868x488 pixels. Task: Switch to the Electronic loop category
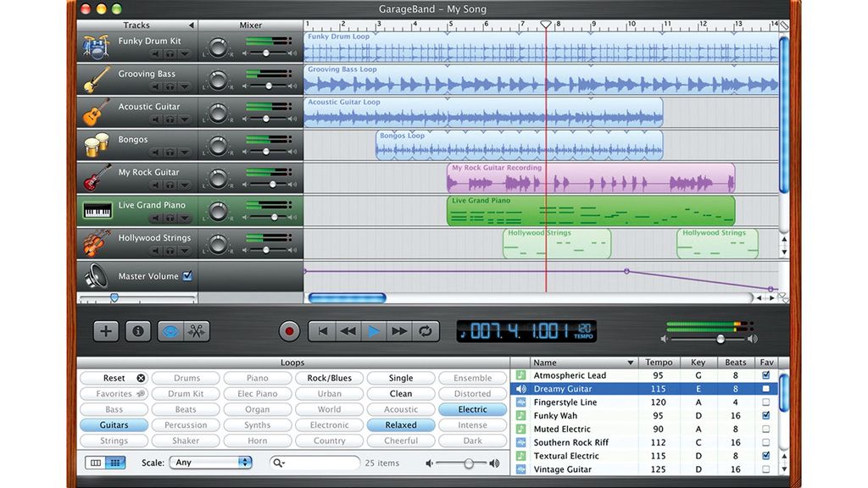coord(329,424)
